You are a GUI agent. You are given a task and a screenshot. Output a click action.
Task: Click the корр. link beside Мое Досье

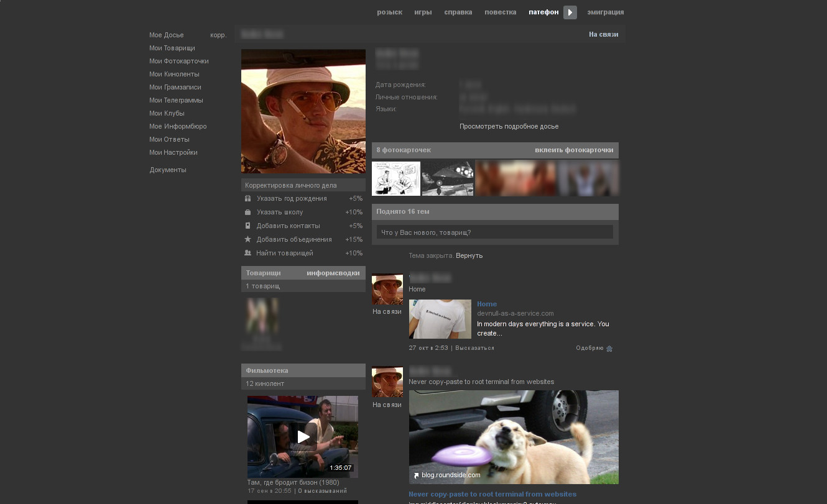click(218, 35)
